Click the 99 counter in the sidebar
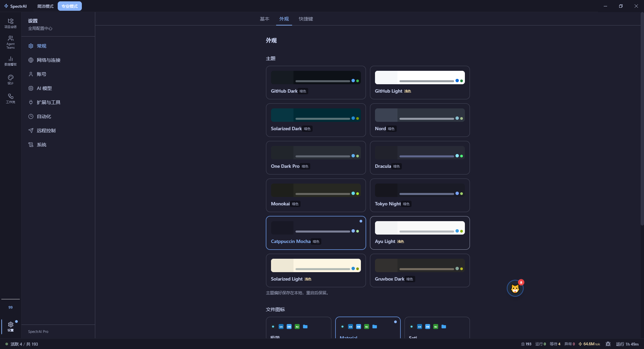The width and height of the screenshot is (644, 349). click(10, 307)
